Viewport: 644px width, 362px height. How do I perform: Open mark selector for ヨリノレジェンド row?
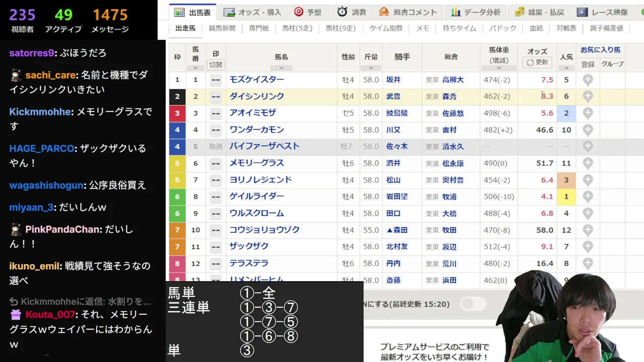click(x=216, y=180)
